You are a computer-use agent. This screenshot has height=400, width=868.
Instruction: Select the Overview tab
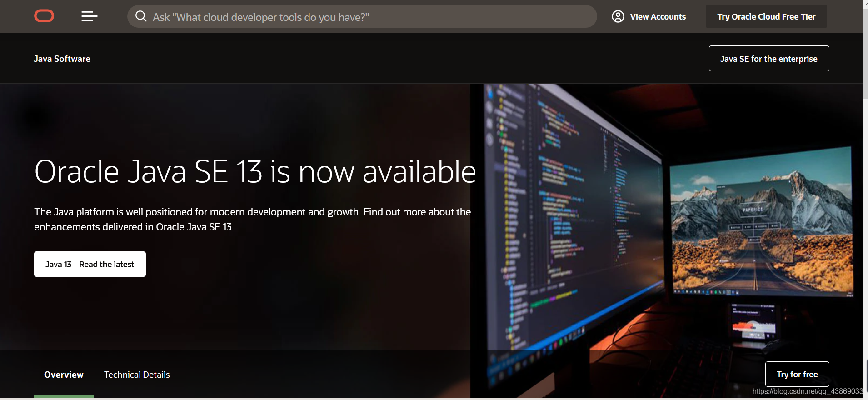pos(64,375)
